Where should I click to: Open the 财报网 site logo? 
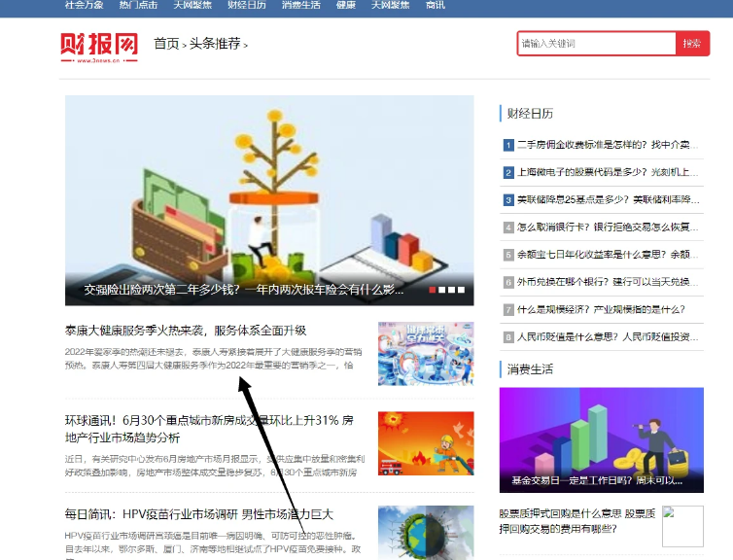click(x=99, y=48)
